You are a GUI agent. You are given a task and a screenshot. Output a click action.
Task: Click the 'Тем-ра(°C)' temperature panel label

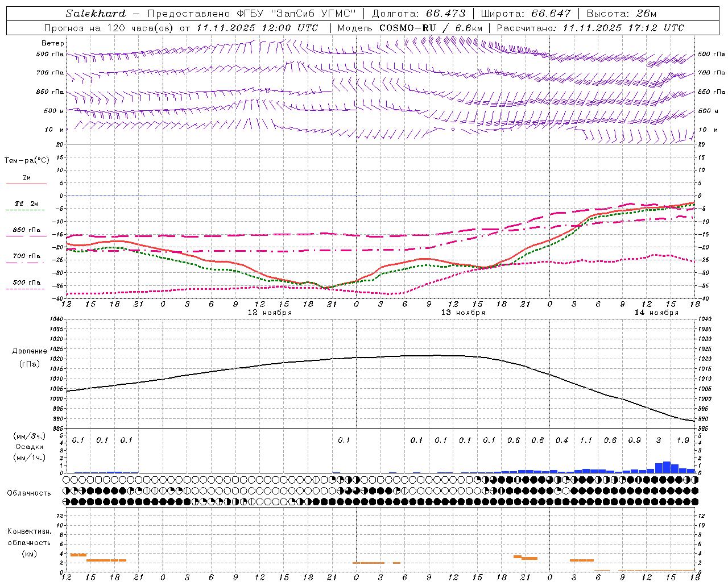[x=27, y=161]
